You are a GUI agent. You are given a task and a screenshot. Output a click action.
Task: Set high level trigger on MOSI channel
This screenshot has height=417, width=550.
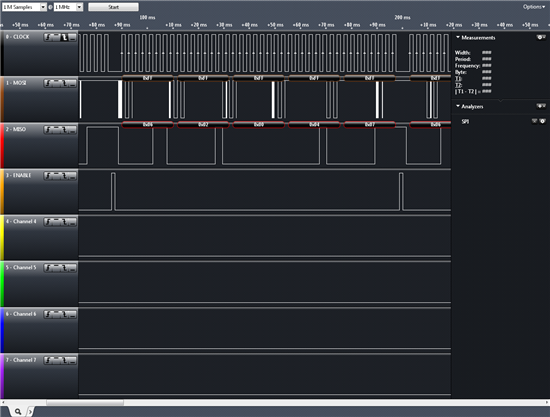56,83
